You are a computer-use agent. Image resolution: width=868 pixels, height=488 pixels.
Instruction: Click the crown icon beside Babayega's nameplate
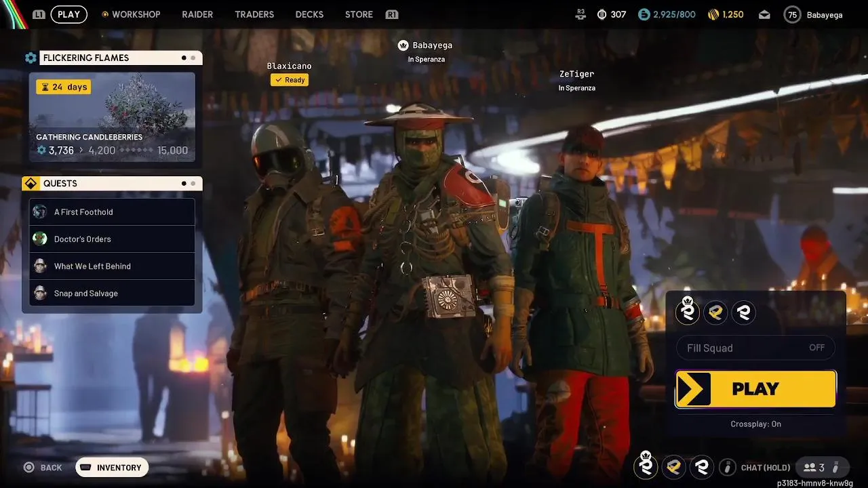[x=403, y=45]
